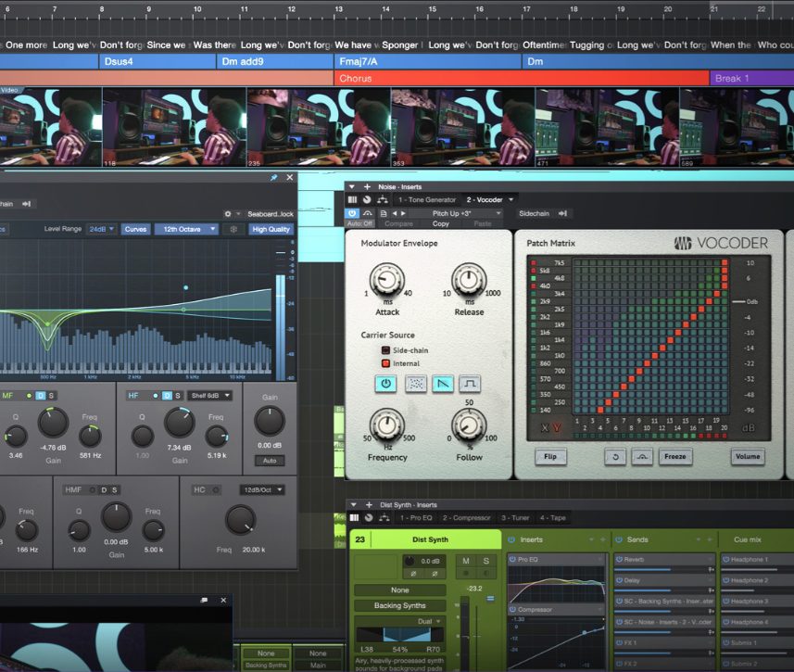
Task: Click the Volume button in Vocoder
Action: coord(748,457)
